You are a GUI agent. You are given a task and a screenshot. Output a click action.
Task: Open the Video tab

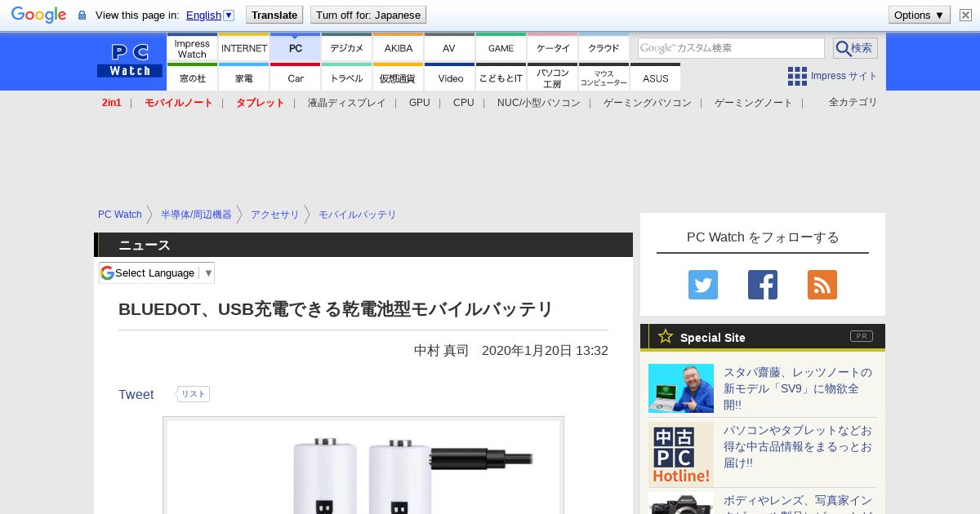point(450,78)
